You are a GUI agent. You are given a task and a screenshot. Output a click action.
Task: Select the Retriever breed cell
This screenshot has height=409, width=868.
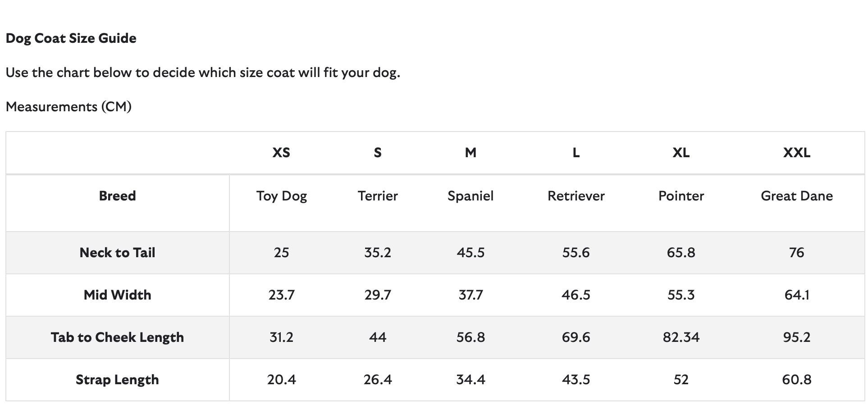click(x=576, y=196)
